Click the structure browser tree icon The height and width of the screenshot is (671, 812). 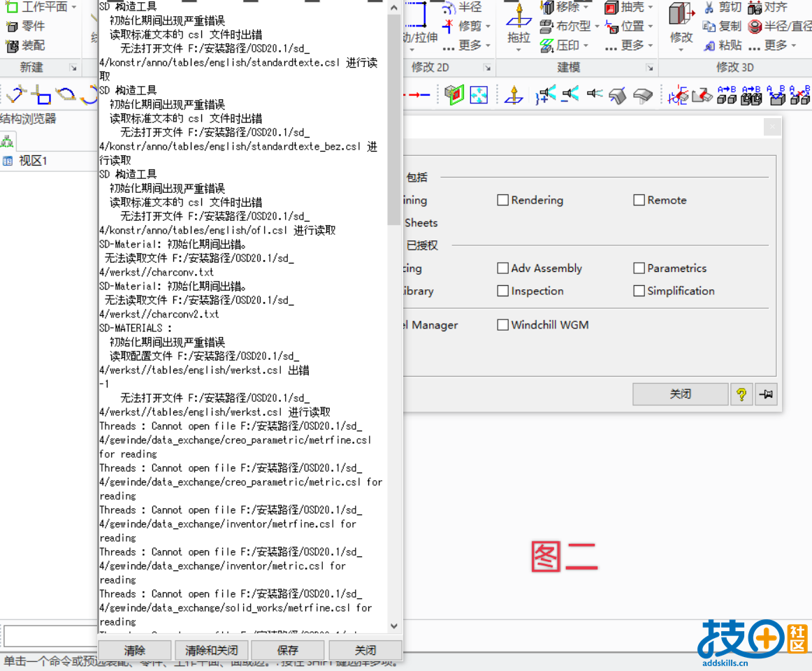coord(7,141)
